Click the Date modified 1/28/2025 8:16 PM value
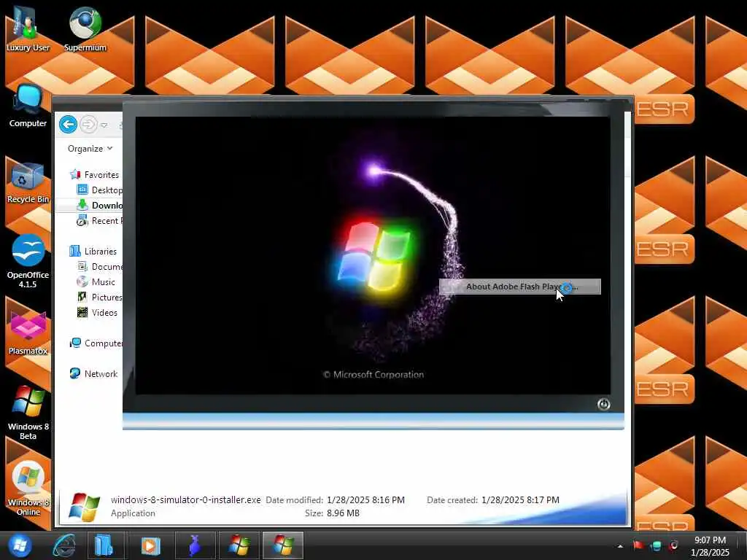747x560 pixels. [366, 500]
